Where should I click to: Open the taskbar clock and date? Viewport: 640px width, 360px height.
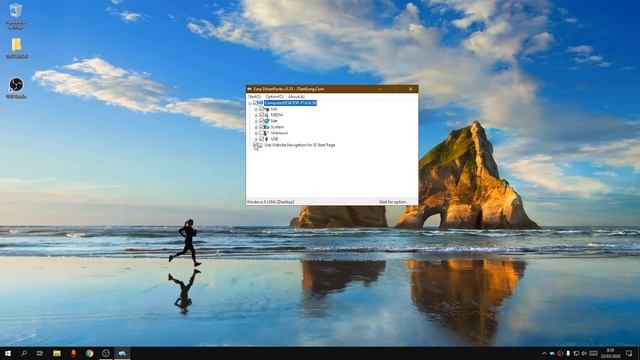[x=611, y=353]
